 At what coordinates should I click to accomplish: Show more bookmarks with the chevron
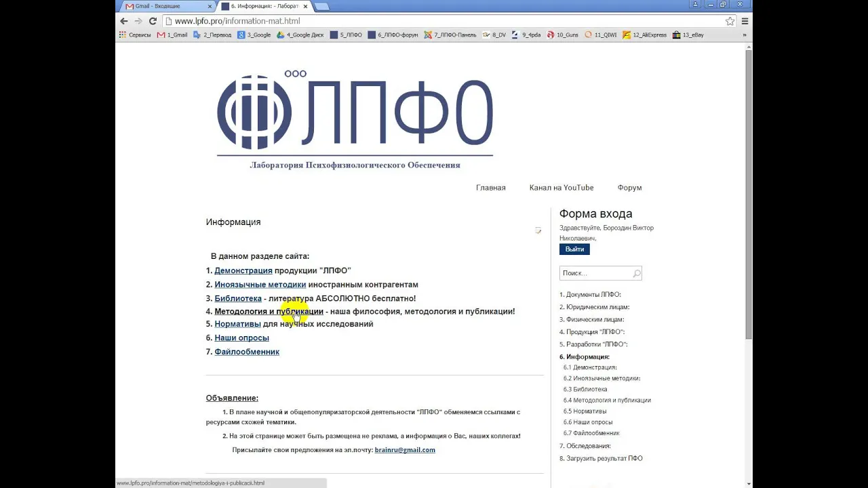(745, 35)
